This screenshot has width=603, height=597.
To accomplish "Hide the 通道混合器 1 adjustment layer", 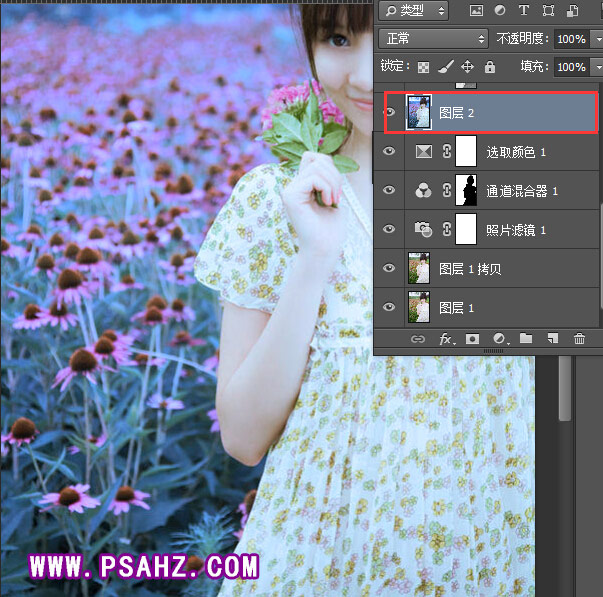I will pos(390,191).
